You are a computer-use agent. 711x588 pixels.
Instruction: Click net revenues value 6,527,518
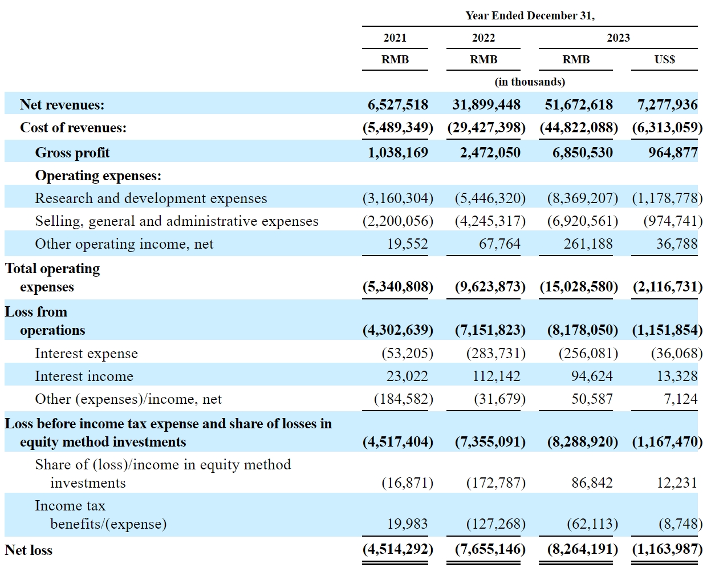point(398,105)
